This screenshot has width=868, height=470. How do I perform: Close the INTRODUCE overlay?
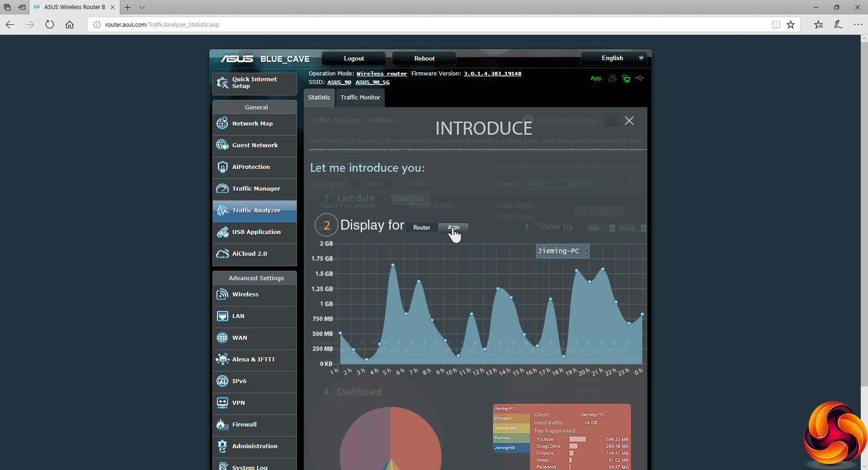(629, 121)
